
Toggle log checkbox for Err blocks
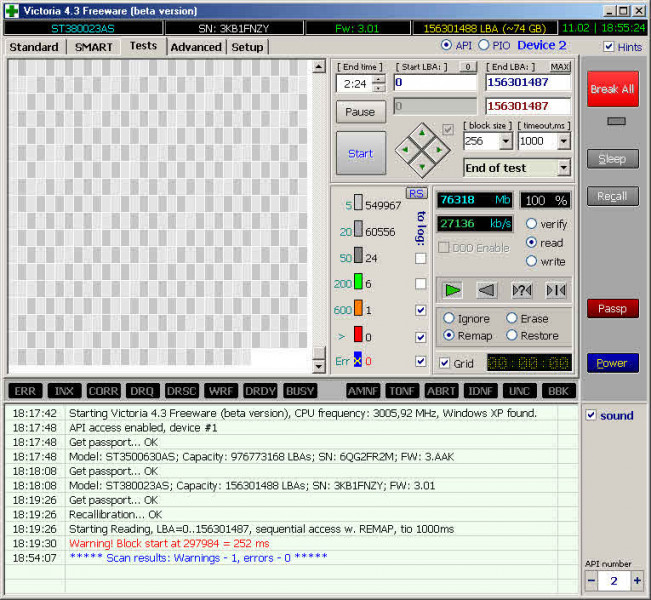[420, 361]
